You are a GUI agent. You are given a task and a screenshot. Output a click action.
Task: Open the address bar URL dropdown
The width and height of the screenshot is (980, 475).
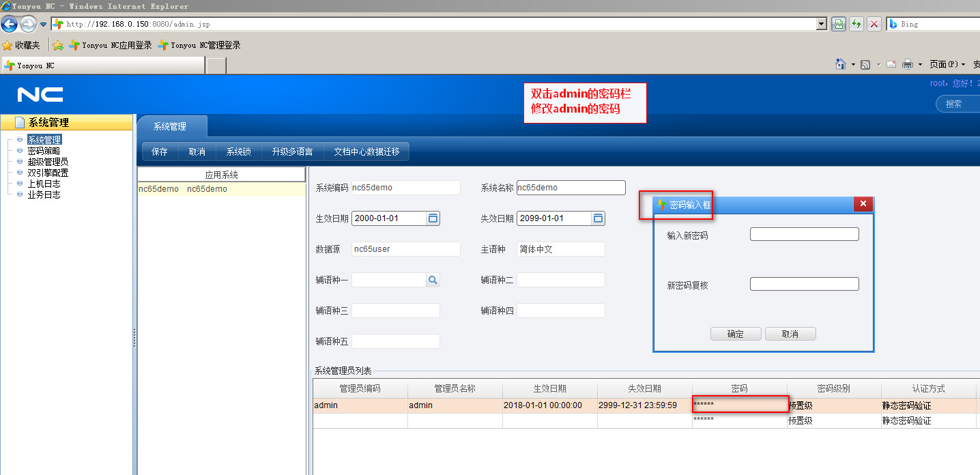(x=822, y=24)
